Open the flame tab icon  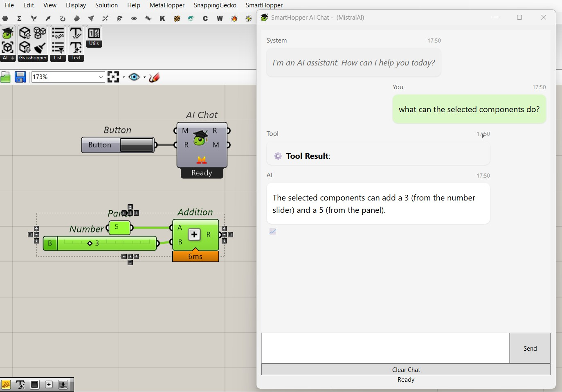[234, 18]
